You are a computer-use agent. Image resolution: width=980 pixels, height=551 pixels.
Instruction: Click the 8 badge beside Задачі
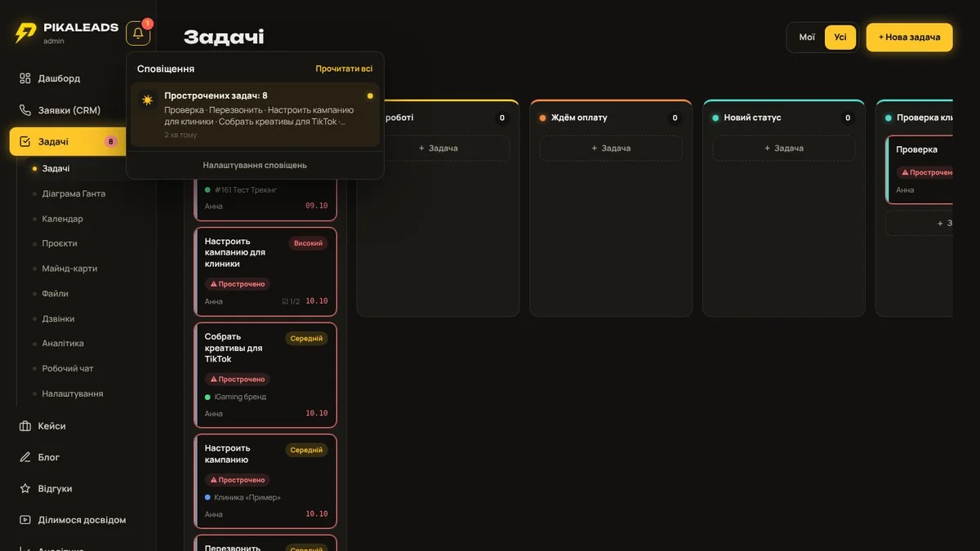[111, 141]
